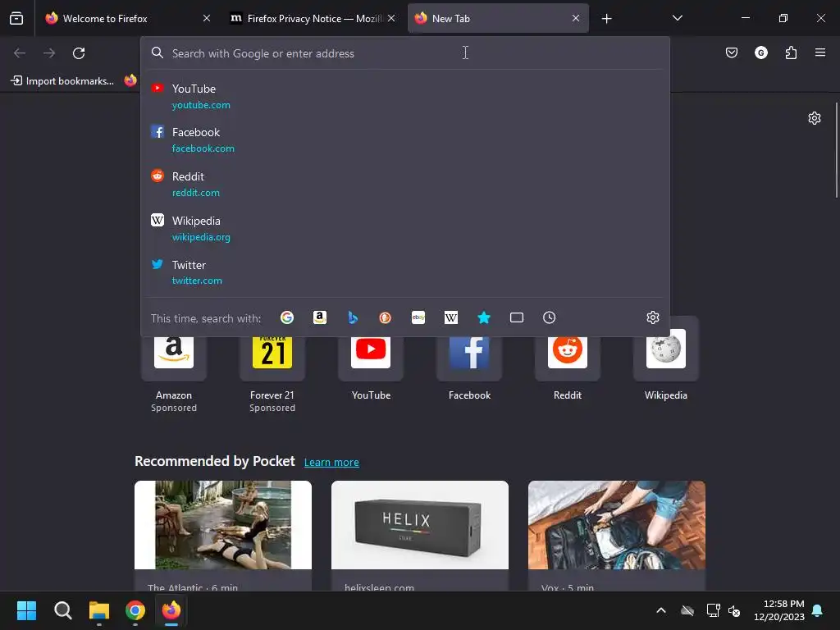Image resolution: width=840 pixels, height=630 pixels.
Task: Click network display icon in system tray
Action: click(x=713, y=610)
